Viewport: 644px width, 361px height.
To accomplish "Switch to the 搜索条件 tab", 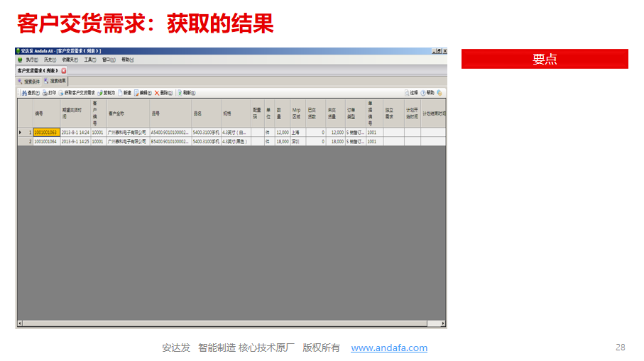I will [29, 81].
